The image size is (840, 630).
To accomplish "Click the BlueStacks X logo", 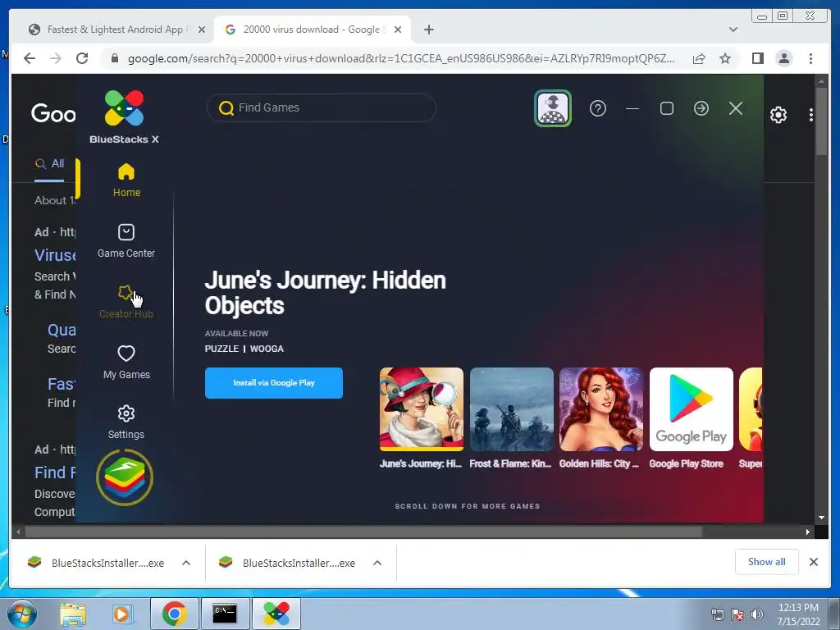I will [125, 116].
